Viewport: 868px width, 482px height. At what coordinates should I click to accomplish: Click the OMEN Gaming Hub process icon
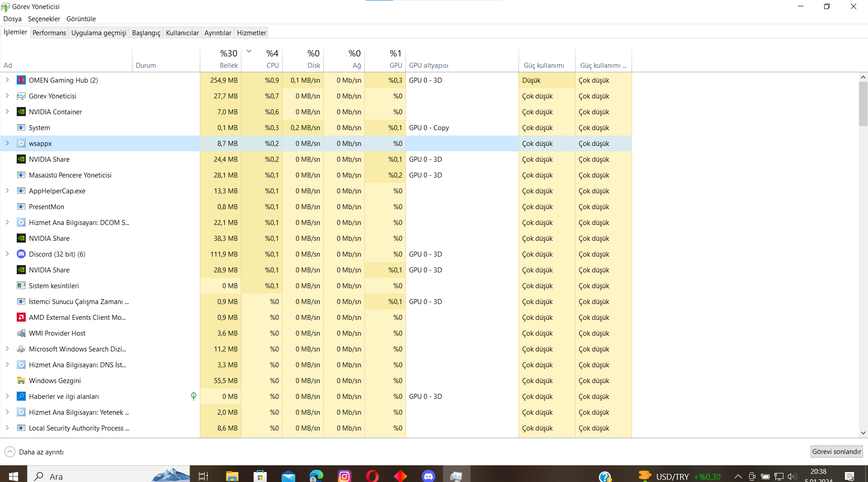(x=21, y=80)
